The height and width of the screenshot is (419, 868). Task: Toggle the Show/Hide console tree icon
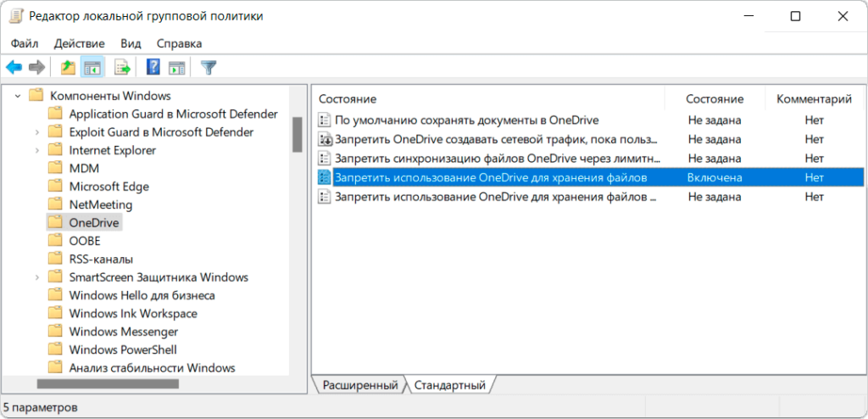[x=92, y=67]
